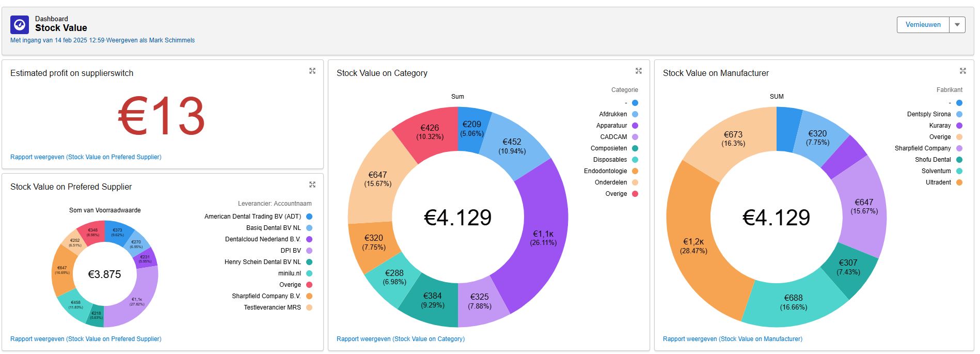Select Henry Schein Dental BV NL legend entry
The height and width of the screenshot is (354, 980).
[x=262, y=262]
